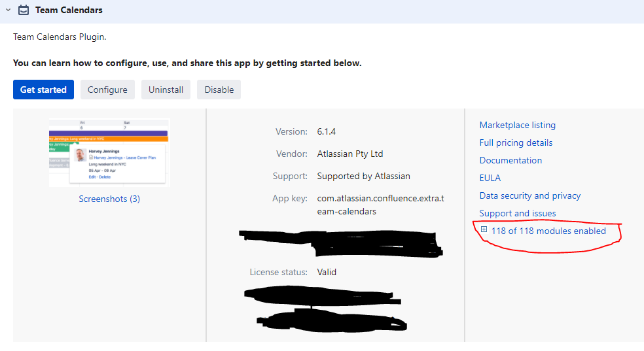Screen dimensions: 644x351
Task: Open Data security and privacy link
Action: tap(530, 195)
